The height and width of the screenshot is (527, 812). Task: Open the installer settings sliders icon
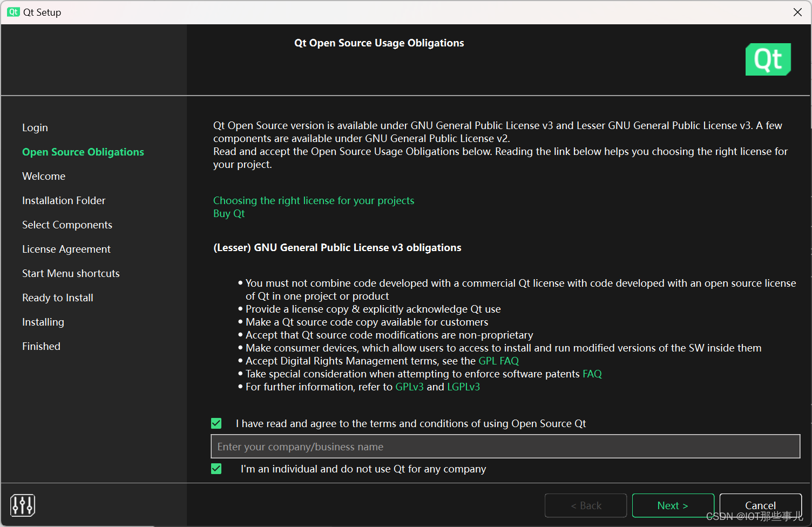point(23,505)
